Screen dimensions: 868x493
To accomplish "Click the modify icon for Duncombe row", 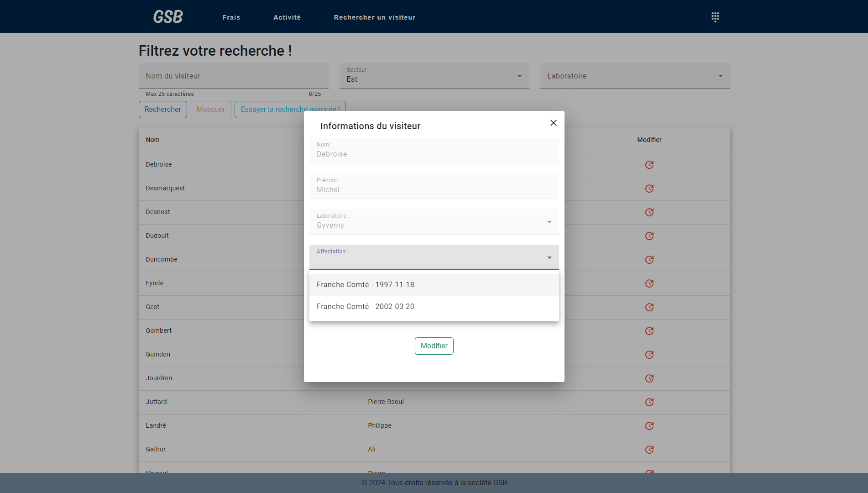I will (x=649, y=260).
